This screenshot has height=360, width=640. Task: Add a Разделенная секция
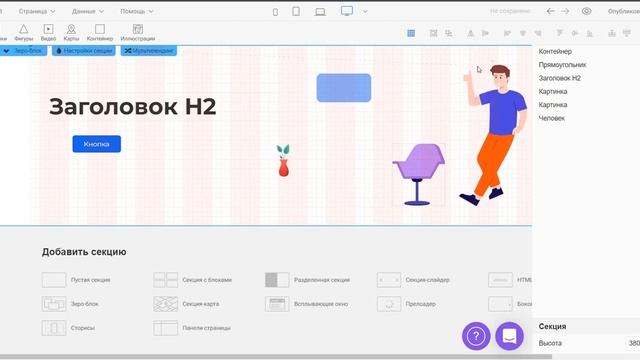click(307, 280)
